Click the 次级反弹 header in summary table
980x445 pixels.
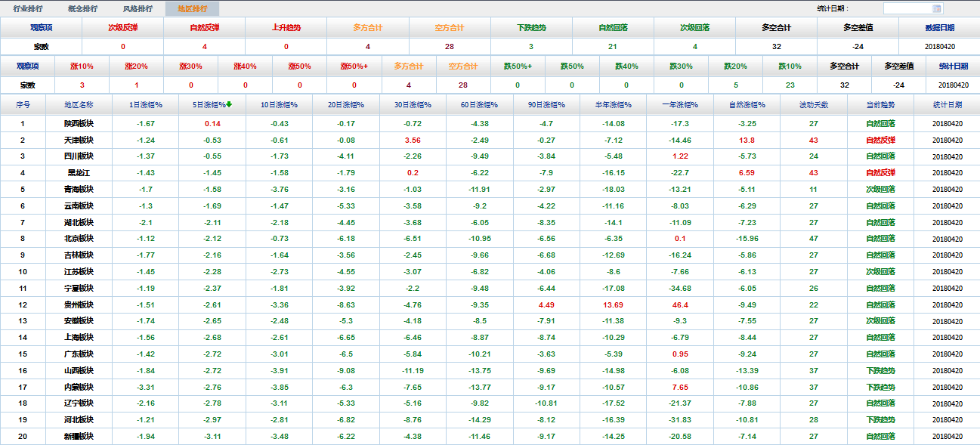123,28
